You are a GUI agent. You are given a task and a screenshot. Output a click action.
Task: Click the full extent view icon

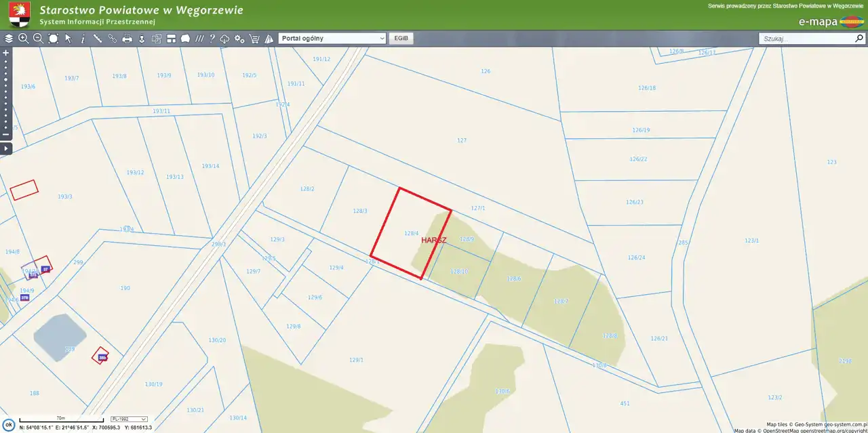(54, 39)
